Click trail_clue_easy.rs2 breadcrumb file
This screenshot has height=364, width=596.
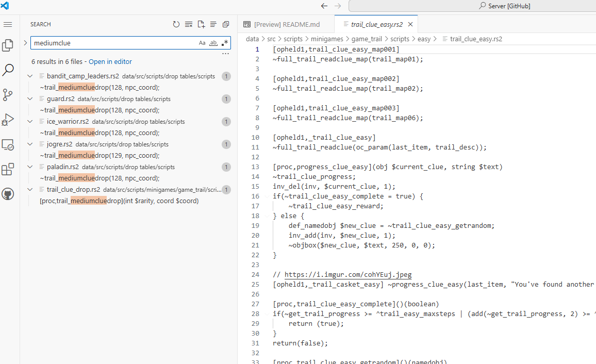click(x=476, y=39)
